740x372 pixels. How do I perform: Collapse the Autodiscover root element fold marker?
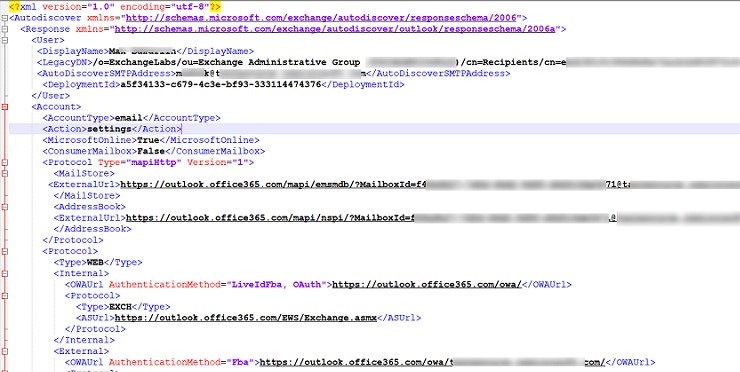point(4,18)
